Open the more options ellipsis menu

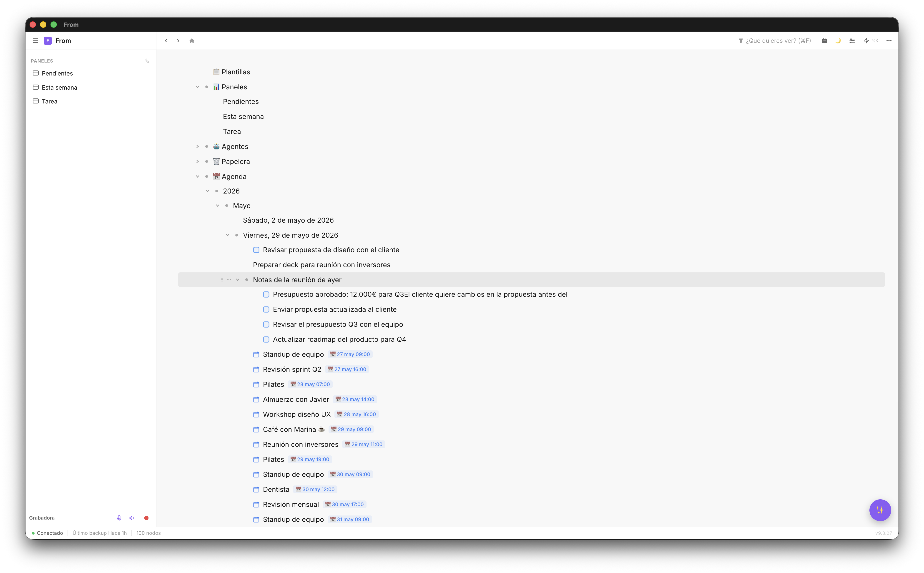(x=889, y=40)
